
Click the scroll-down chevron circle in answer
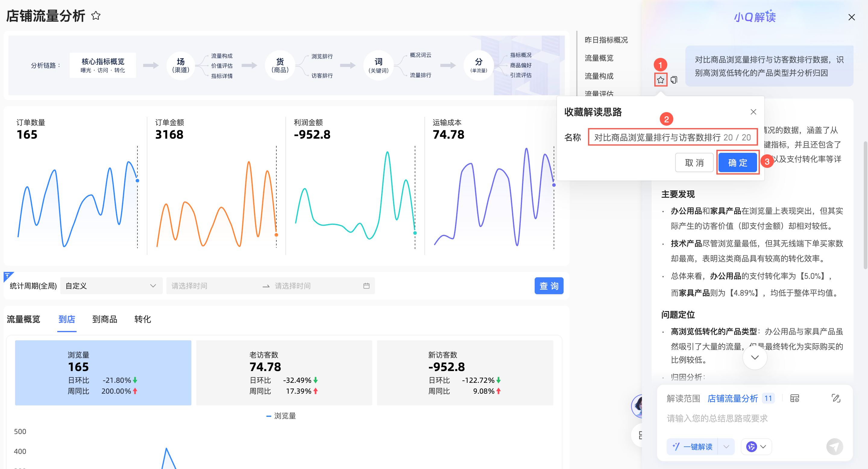755,357
